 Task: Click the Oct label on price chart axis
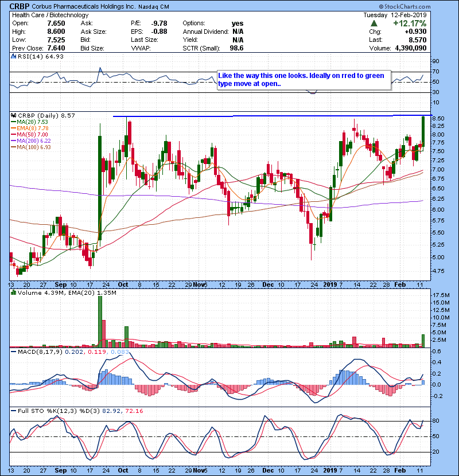click(x=123, y=285)
